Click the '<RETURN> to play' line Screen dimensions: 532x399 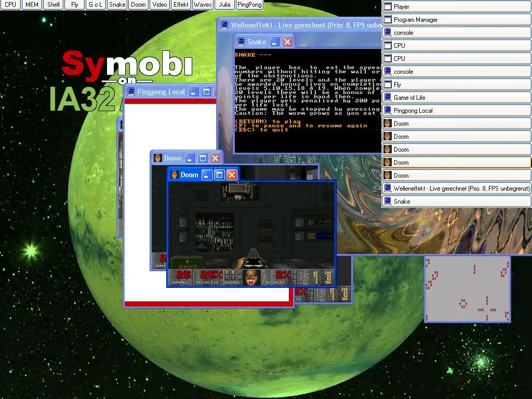(268, 121)
